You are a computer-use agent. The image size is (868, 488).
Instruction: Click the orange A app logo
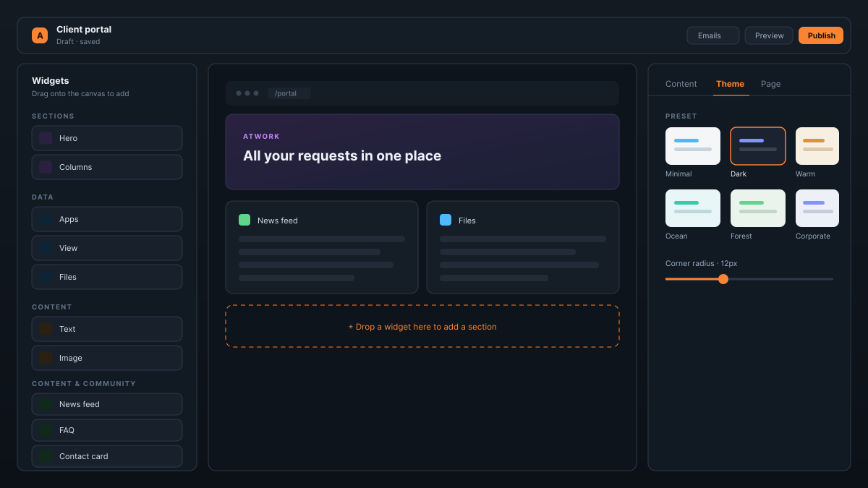tap(40, 35)
